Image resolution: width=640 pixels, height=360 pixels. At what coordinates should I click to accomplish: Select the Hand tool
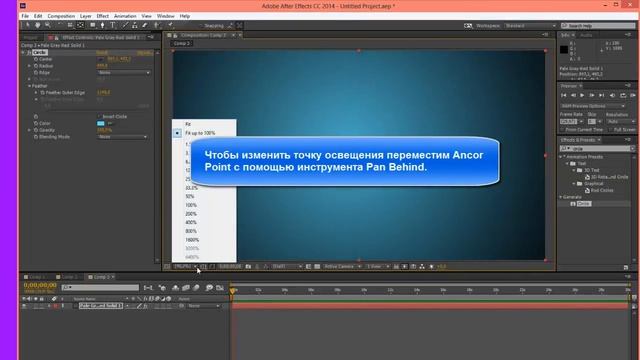point(38,25)
